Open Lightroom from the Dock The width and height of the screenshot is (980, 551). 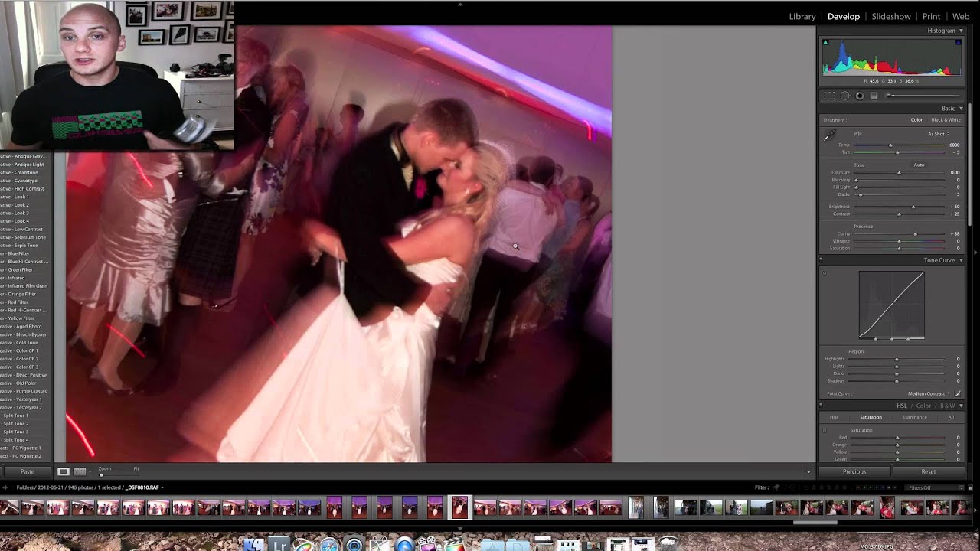tap(279, 545)
